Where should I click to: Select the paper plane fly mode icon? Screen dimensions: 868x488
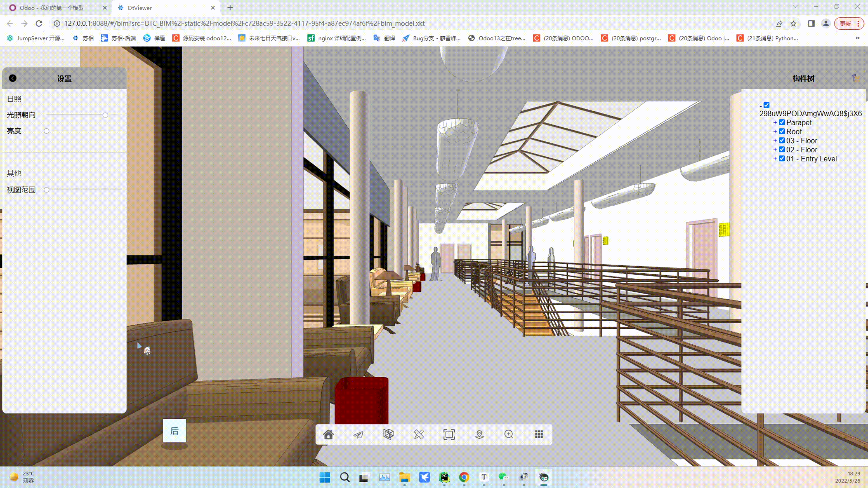coord(358,434)
